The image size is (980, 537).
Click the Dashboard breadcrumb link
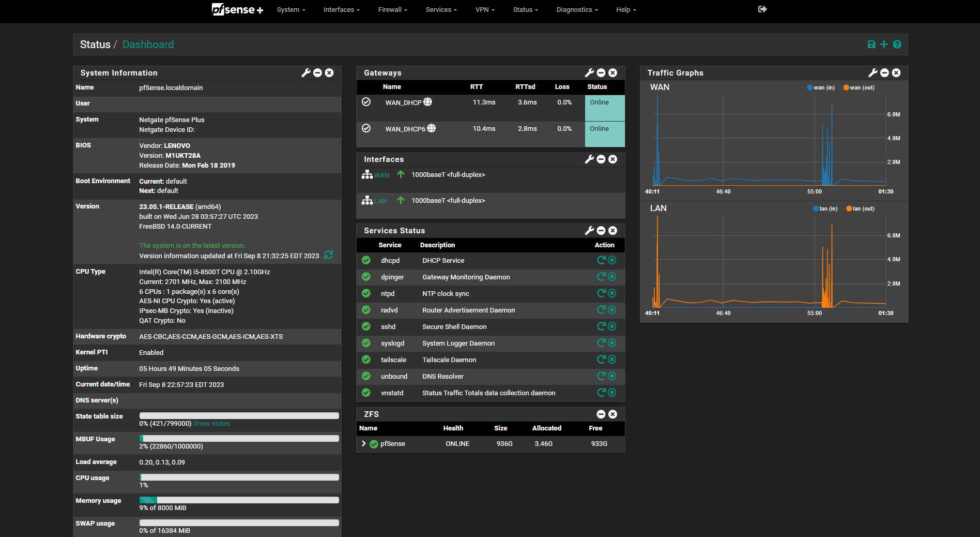[x=148, y=44]
